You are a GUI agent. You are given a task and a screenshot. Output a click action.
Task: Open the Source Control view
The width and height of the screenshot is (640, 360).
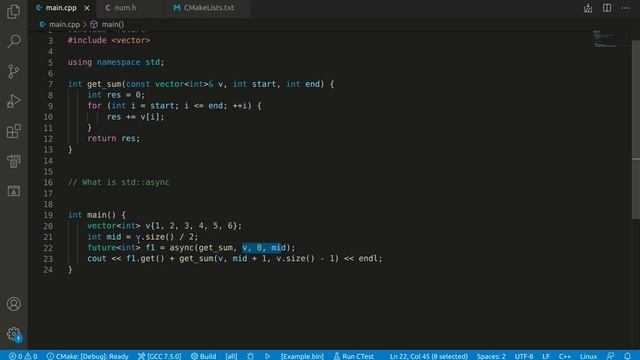[13, 71]
